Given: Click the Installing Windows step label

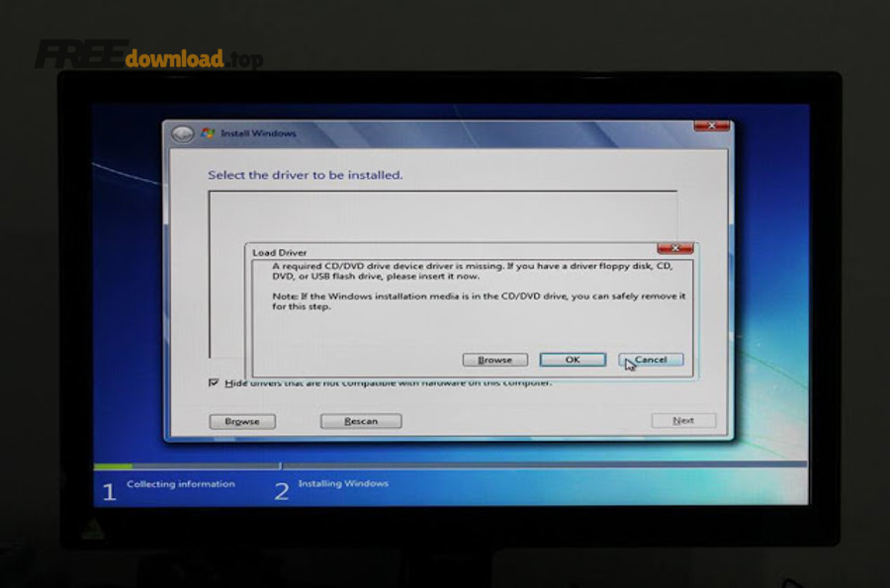Looking at the screenshot, I should point(343,483).
